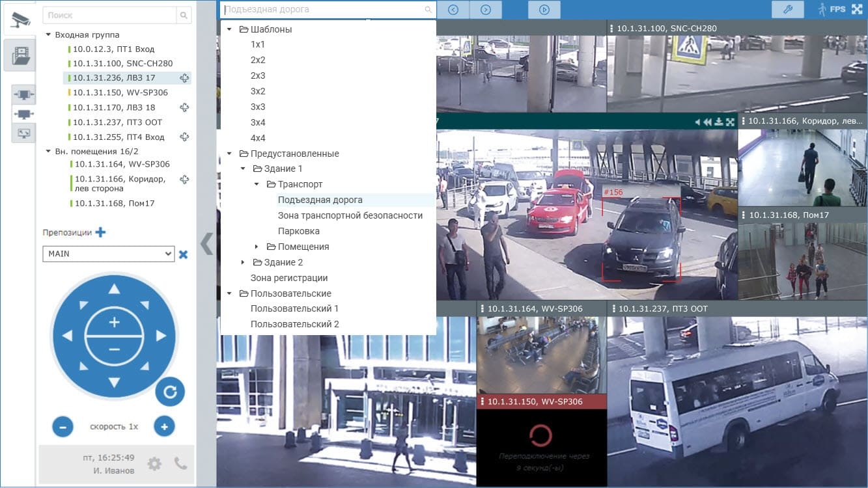This screenshot has width=868, height=488.
Task: Open the MAIN prepositions dropdown
Action: point(108,254)
